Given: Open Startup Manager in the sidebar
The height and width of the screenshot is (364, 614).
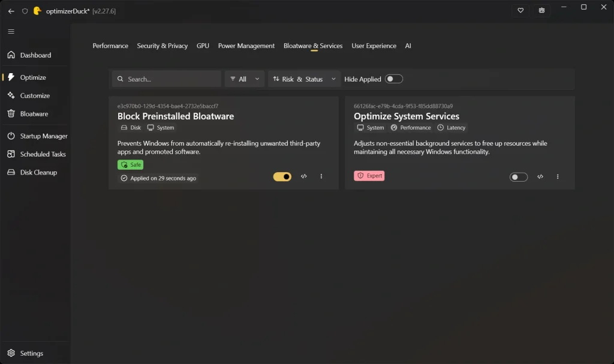Looking at the screenshot, I should pyautogui.click(x=35, y=136).
